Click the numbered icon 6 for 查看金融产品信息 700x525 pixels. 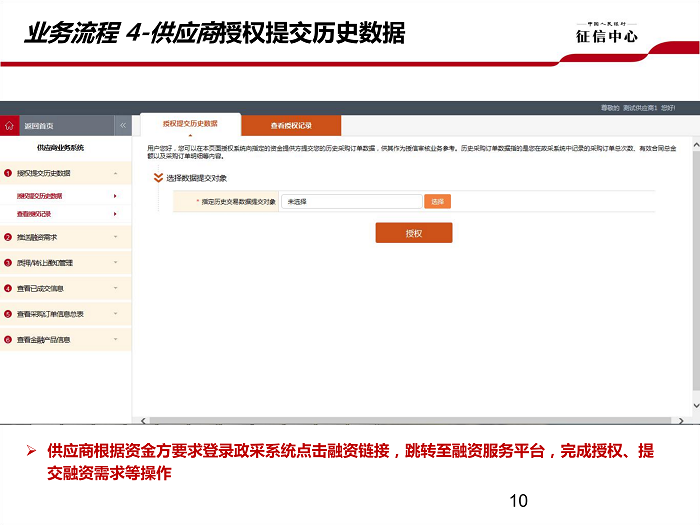[x=7, y=340]
